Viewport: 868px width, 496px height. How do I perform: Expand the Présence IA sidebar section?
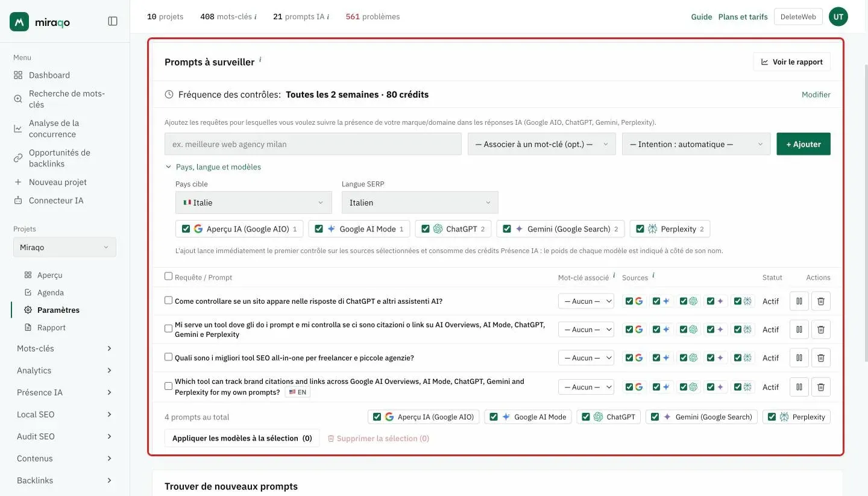(64, 392)
